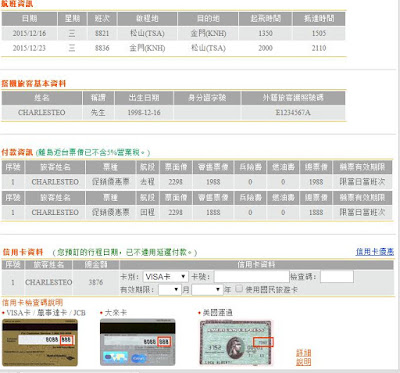Open the 信用卡優惠 link
Screen dimensions: 400x373
[x=375, y=252]
